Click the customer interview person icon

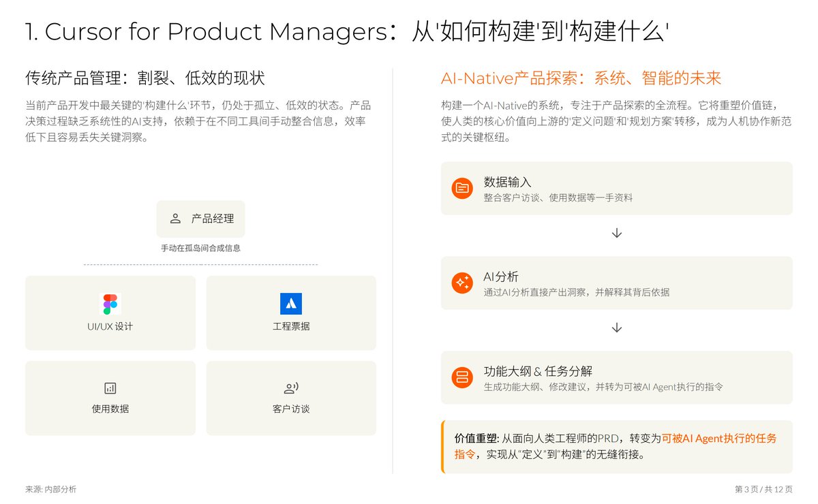(291, 388)
